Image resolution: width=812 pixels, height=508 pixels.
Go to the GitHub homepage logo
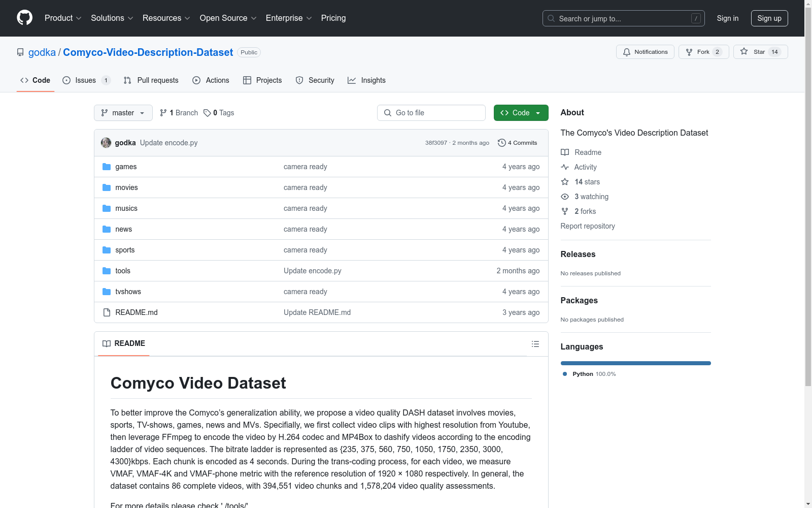pos(24,18)
